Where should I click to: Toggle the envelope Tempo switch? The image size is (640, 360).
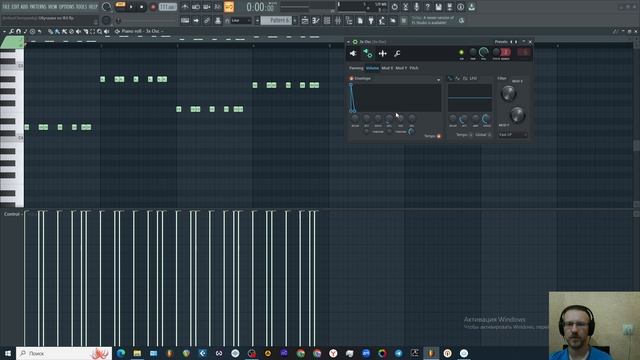coord(439,136)
